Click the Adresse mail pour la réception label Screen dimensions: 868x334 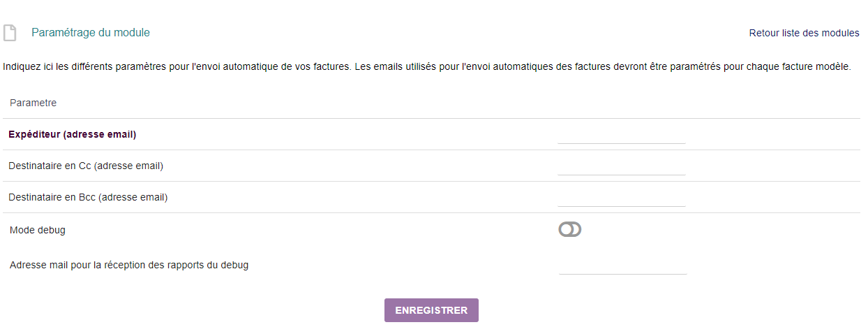(129, 265)
